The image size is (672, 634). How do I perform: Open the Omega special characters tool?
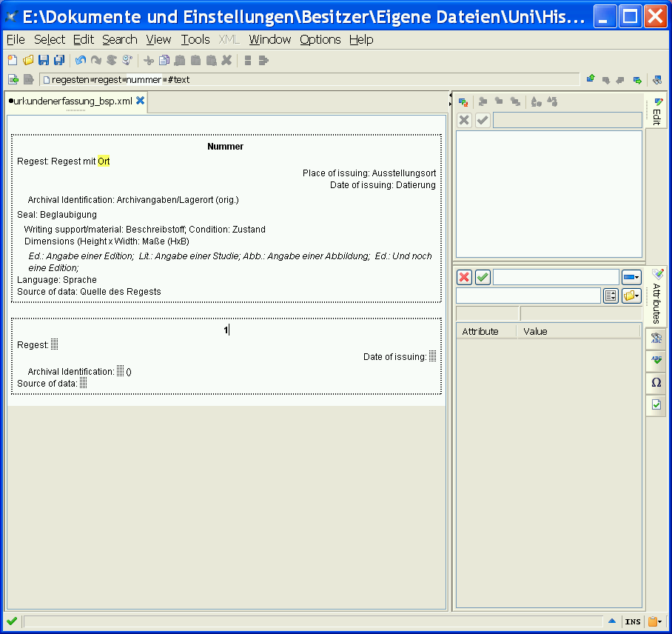tap(656, 383)
